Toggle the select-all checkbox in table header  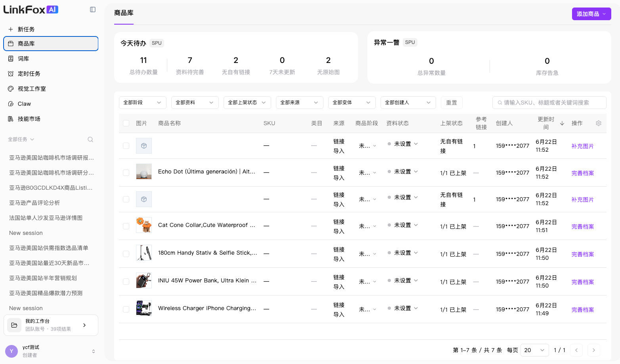tap(126, 123)
